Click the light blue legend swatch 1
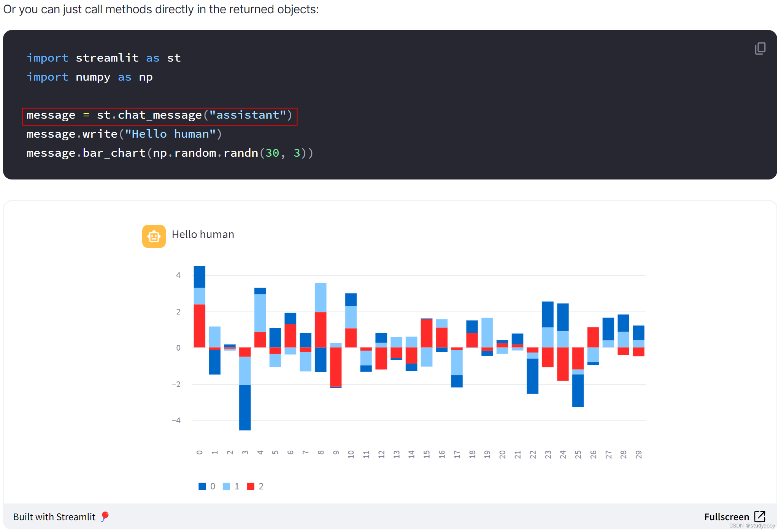 226,486
